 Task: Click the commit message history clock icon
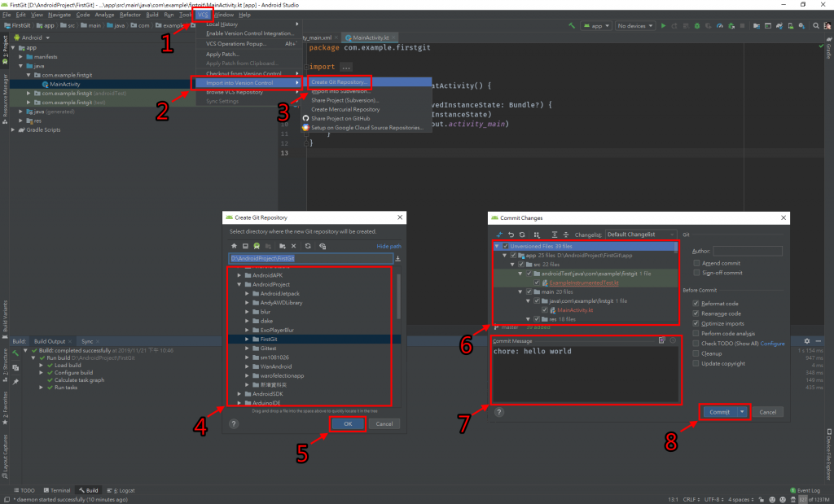click(x=673, y=340)
